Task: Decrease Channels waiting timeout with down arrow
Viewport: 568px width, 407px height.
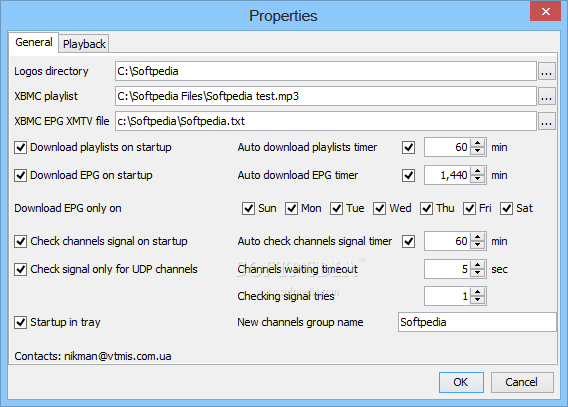Action: pos(478,273)
